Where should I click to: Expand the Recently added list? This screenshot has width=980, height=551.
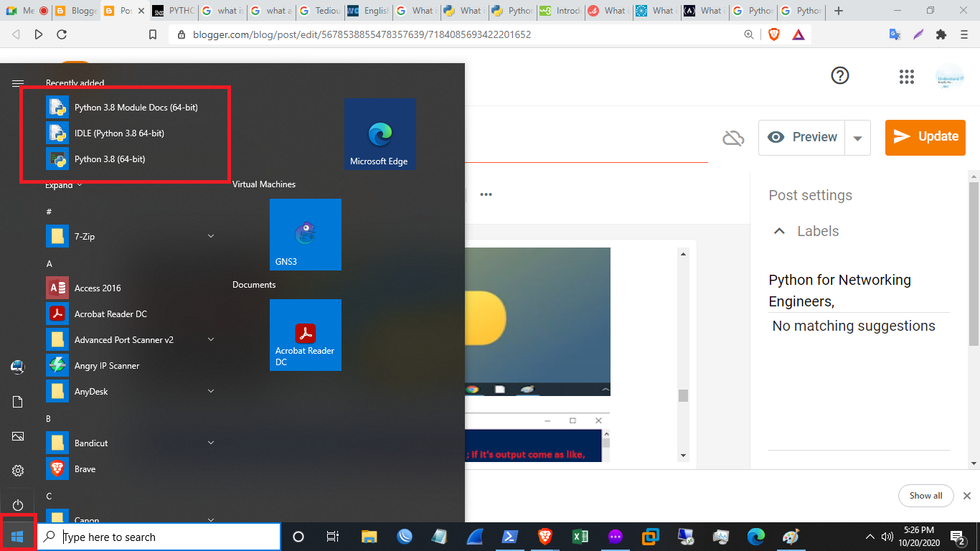click(64, 185)
